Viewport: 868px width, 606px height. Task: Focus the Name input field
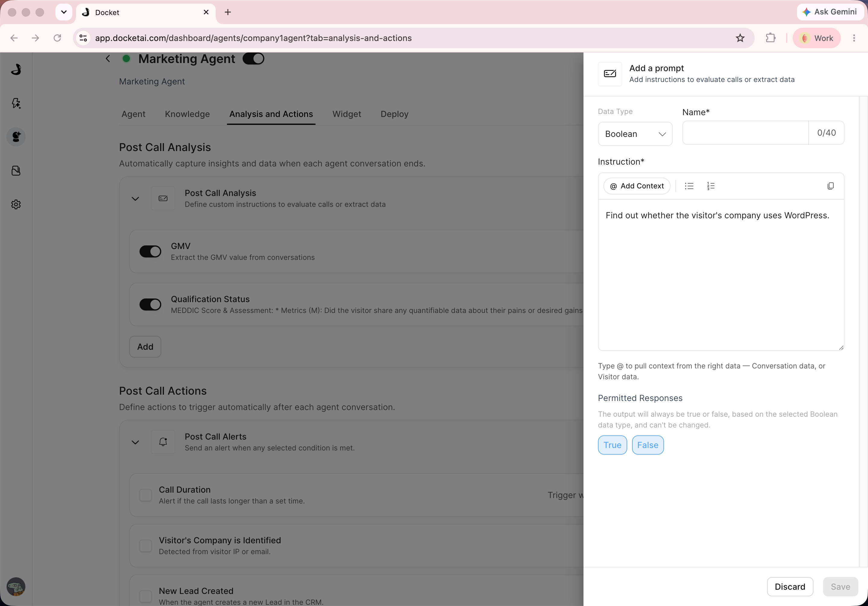coord(745,133)
